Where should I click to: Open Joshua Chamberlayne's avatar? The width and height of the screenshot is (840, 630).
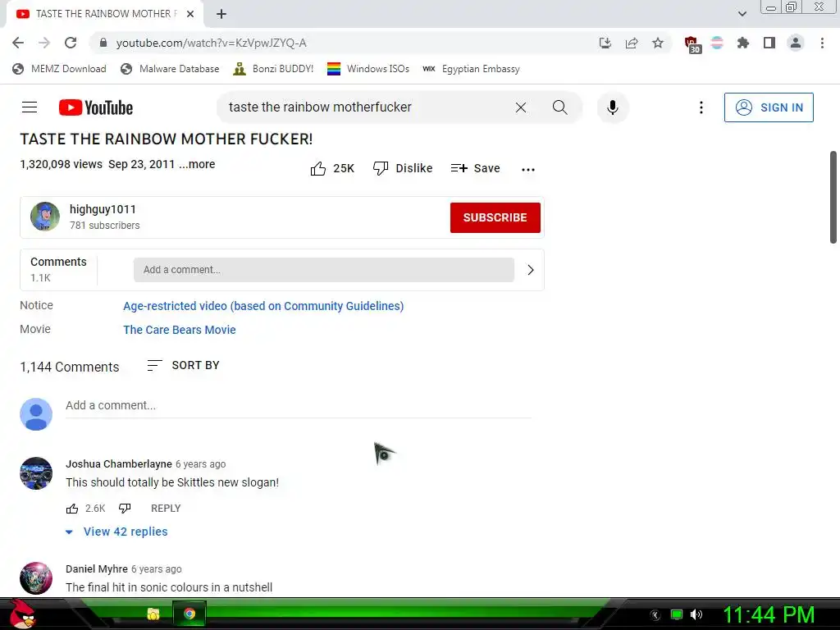click(x=36, y=473)
